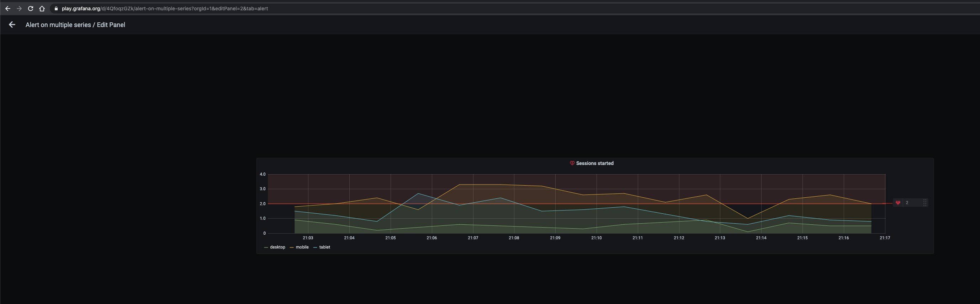The height and width of the screenshot is (304, 980).
Task: Select the threshold value field showing 2
Action: pos(912,203)
